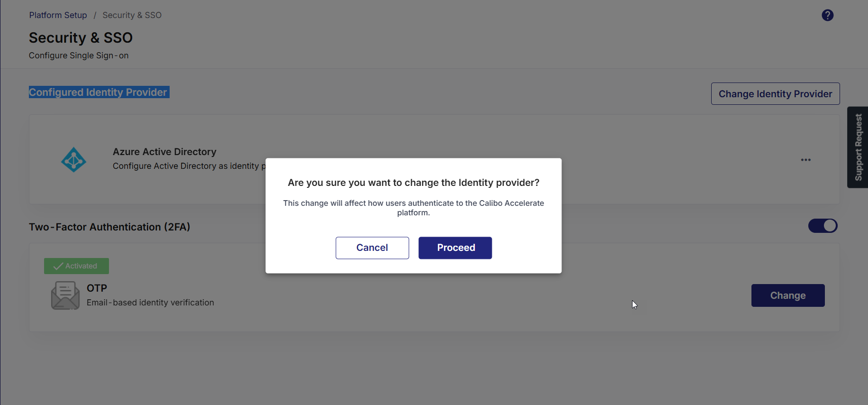This screenshot has width=868, height=405.
Task: Click the highlighted Configured Identity Provider heading
Action: coord(99,92)
